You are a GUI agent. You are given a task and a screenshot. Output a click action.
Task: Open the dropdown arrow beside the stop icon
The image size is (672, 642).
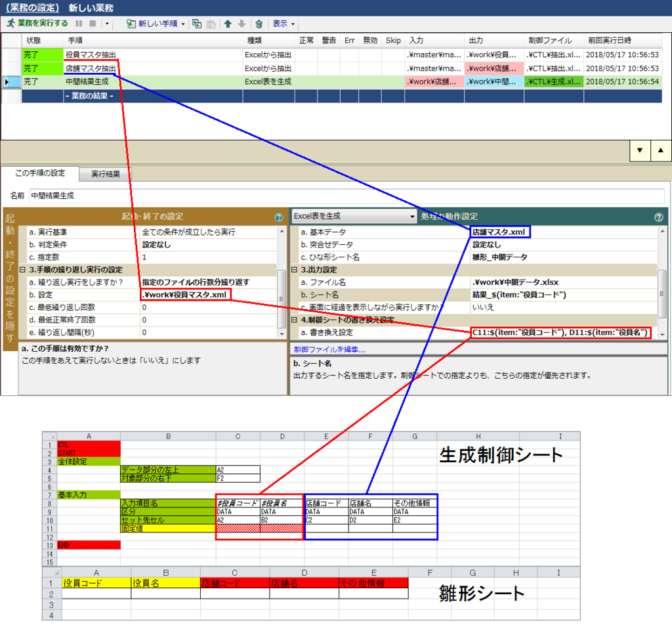[107, 24]
